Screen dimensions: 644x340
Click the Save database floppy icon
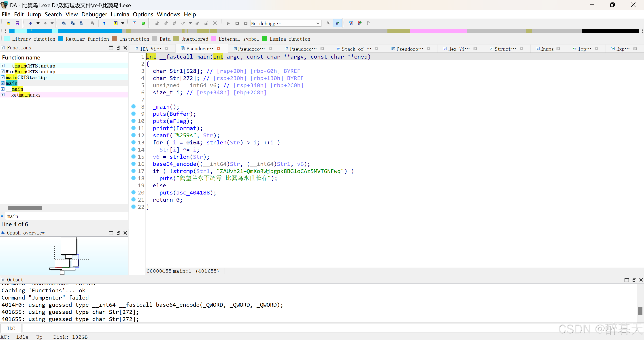[x=17, y=23]
